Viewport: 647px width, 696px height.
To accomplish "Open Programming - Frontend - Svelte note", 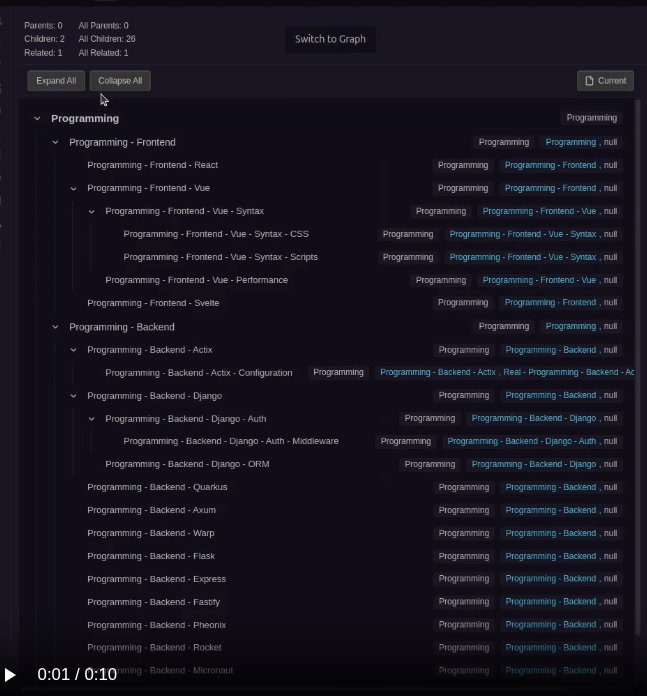I will (153, 303).
